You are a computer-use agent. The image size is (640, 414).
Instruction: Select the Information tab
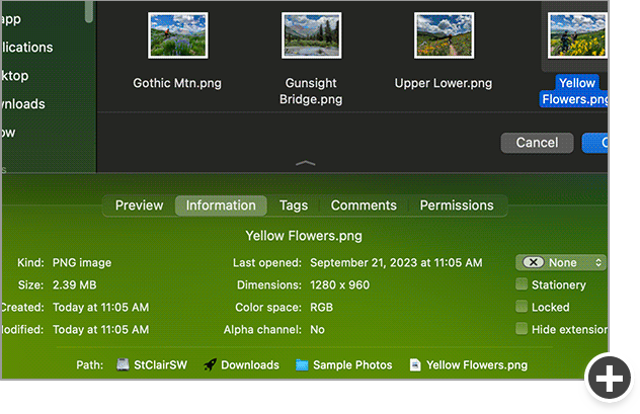[x=221, y=205]
